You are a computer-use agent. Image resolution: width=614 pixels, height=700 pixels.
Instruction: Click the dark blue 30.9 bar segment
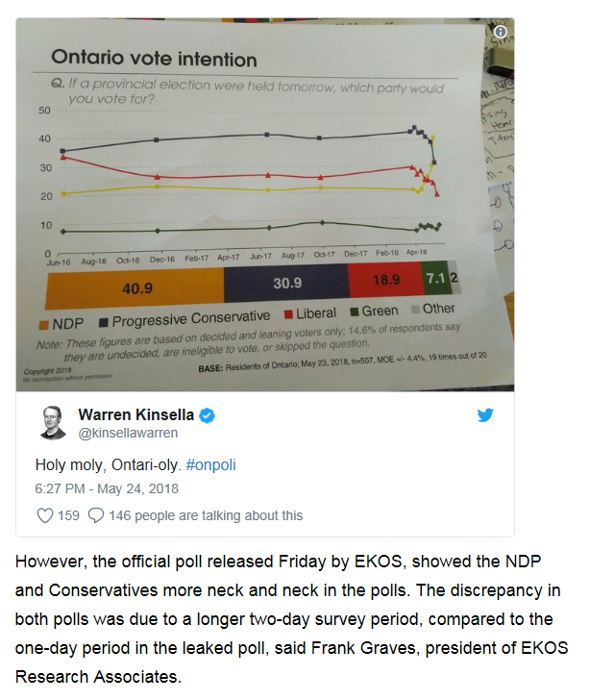point(285,283)
